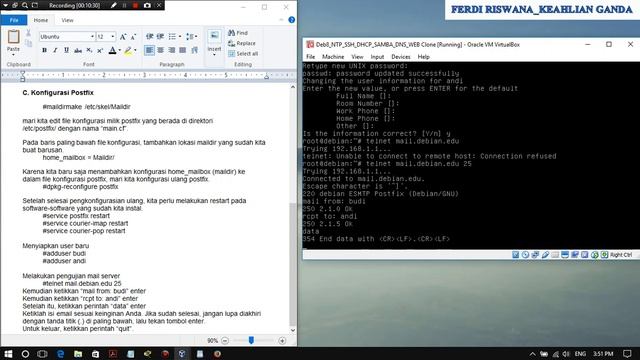Viewport: 640px width, 360px height.
Task: Justify paragraph text
Action: coord(182,50)
